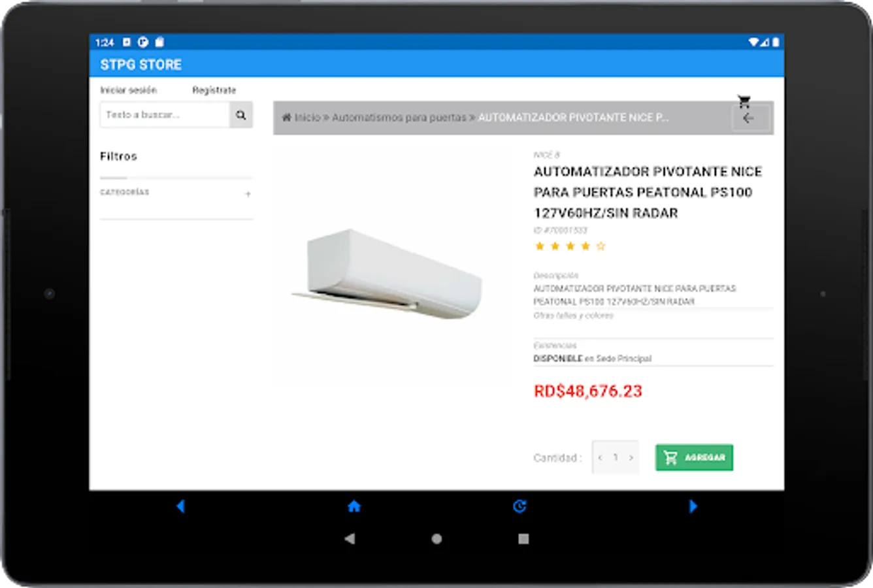Tap the blue home navigation icon
Viewport: 873px width, 588px height.
point(354,506)
